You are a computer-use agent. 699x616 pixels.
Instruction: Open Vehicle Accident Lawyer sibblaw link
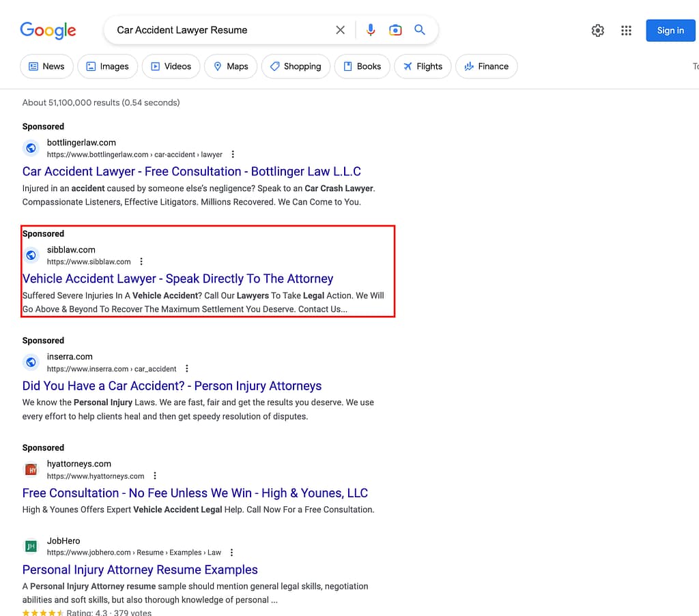coord(178,279)
